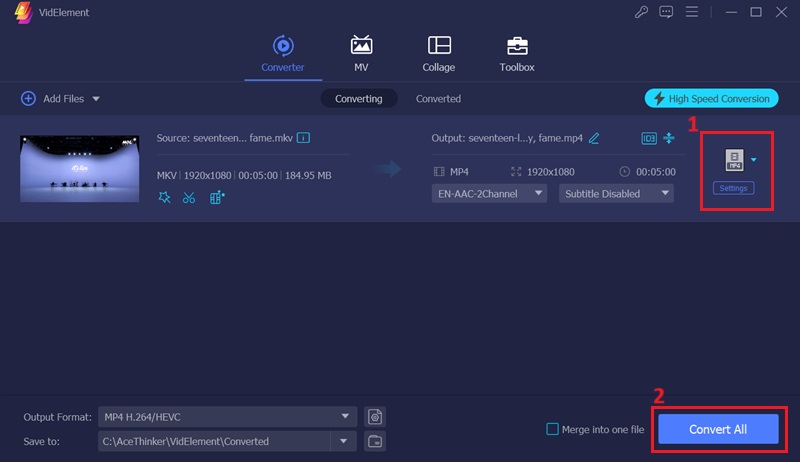Select the Converted sub-tab
Image resolution: width=800 pixels, height=462 pixels.
click(x=438, y=98)
